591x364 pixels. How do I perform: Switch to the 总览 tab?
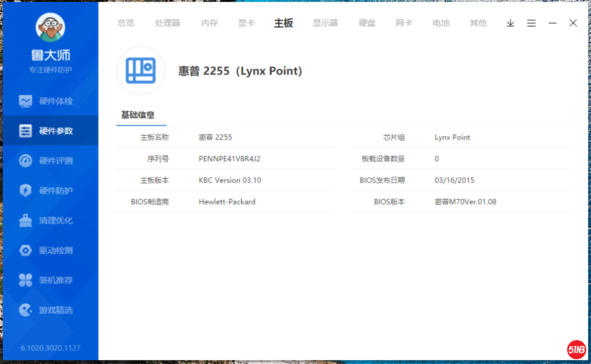click(126, 23)
